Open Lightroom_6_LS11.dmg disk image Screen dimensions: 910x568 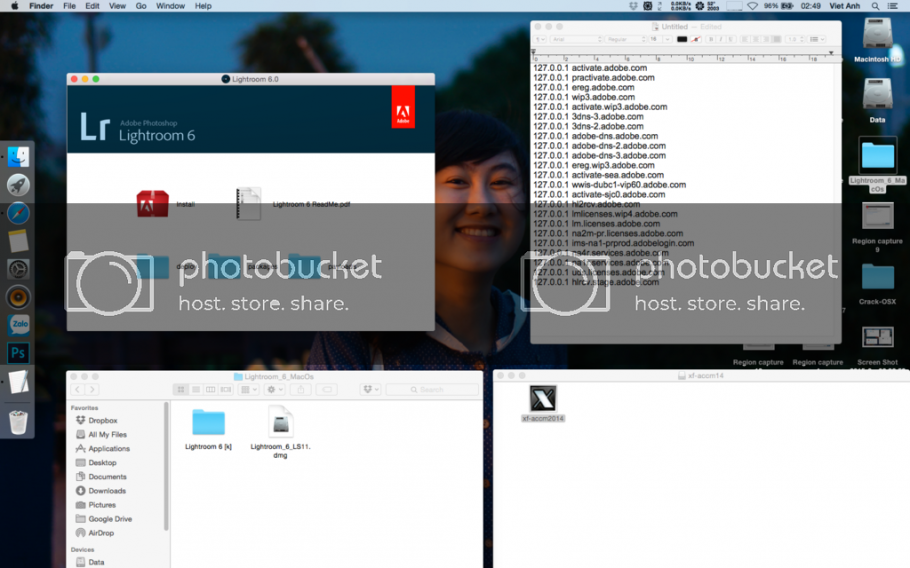[280, 422]
